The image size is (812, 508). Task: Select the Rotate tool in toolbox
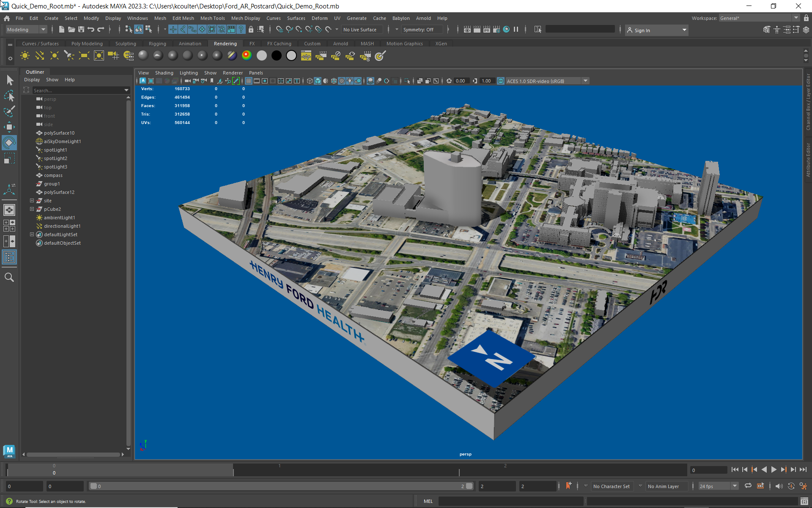[x=9, y=143]
